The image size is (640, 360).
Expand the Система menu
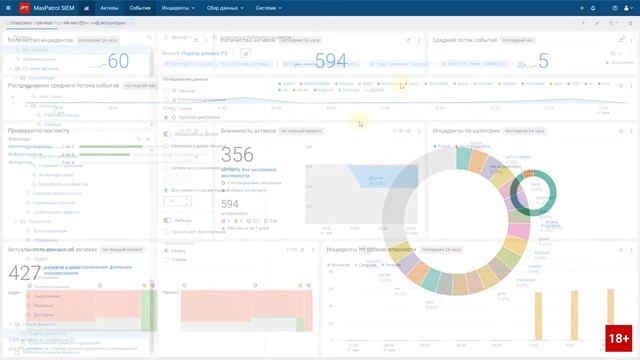pyautogui.click(x=269, y=8)
